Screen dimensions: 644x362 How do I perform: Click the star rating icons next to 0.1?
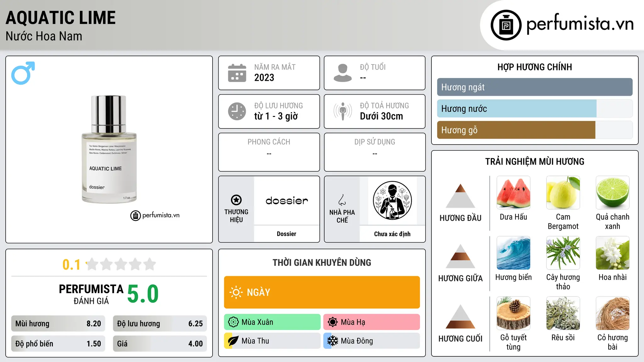(121, 264)
